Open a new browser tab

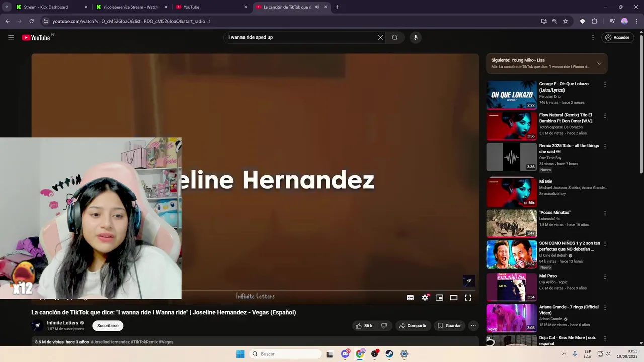337,7
